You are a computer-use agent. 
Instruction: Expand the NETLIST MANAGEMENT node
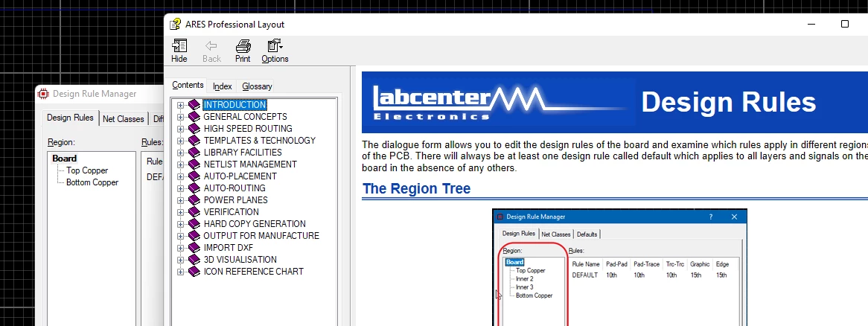(180, 164)
